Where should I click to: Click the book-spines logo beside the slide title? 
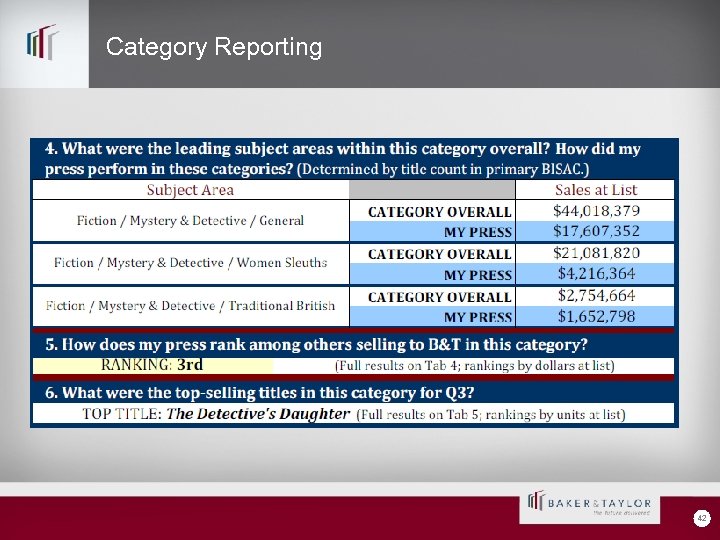pyautogui.click(x=43, y=42)
